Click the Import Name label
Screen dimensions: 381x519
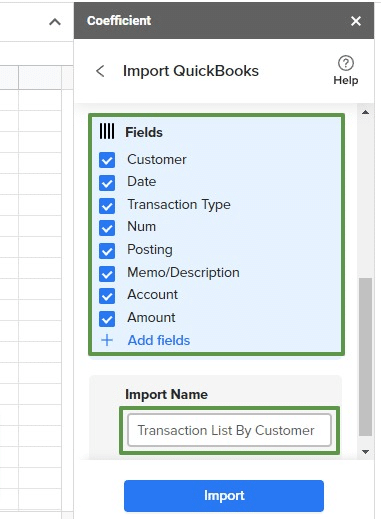(166, 394)
